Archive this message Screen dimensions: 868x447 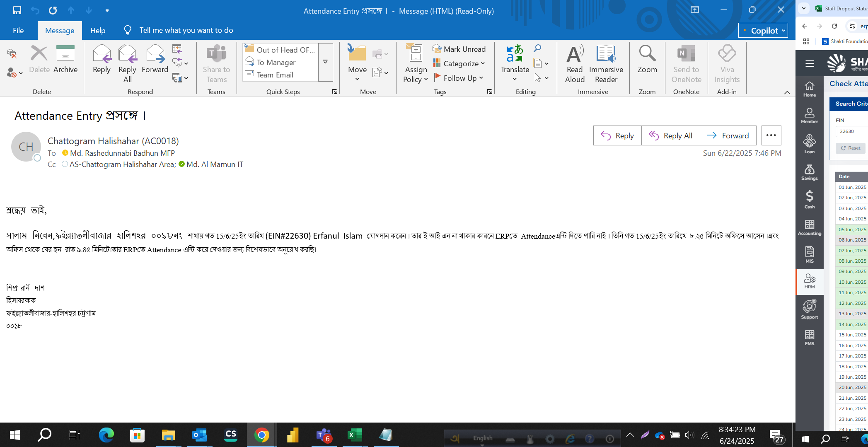click(x=65, y=60)
